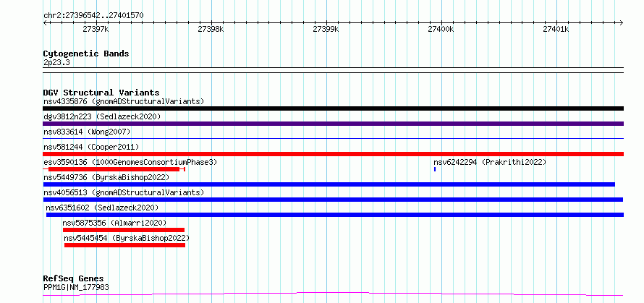Click the RefSeq Genes track heading
The width and height of the screenshot is (644, 303).
73,278
